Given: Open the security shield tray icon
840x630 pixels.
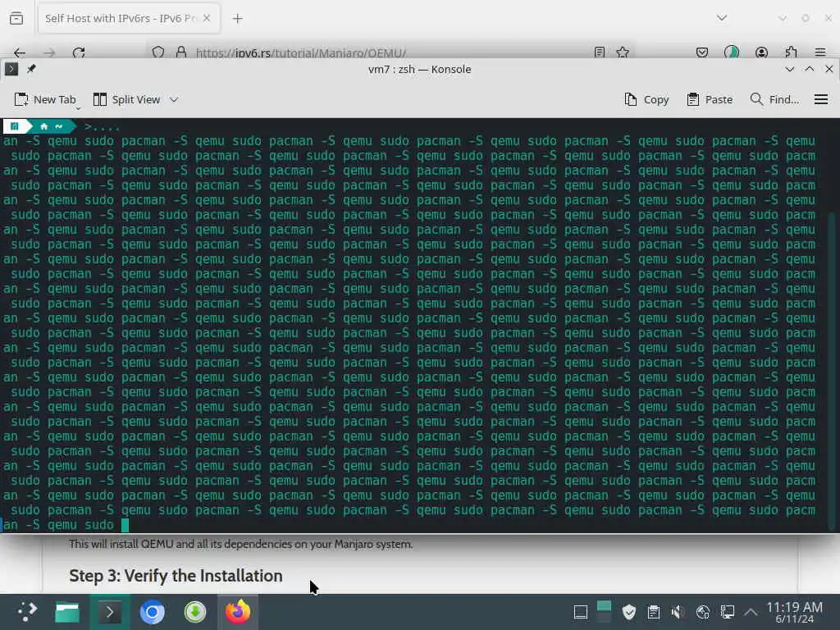Looking at the screenshot, I should pos(629,612).
